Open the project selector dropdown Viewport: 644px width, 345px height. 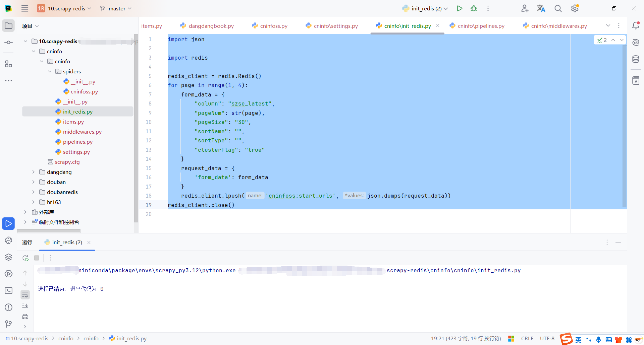[x=64, y=8]
